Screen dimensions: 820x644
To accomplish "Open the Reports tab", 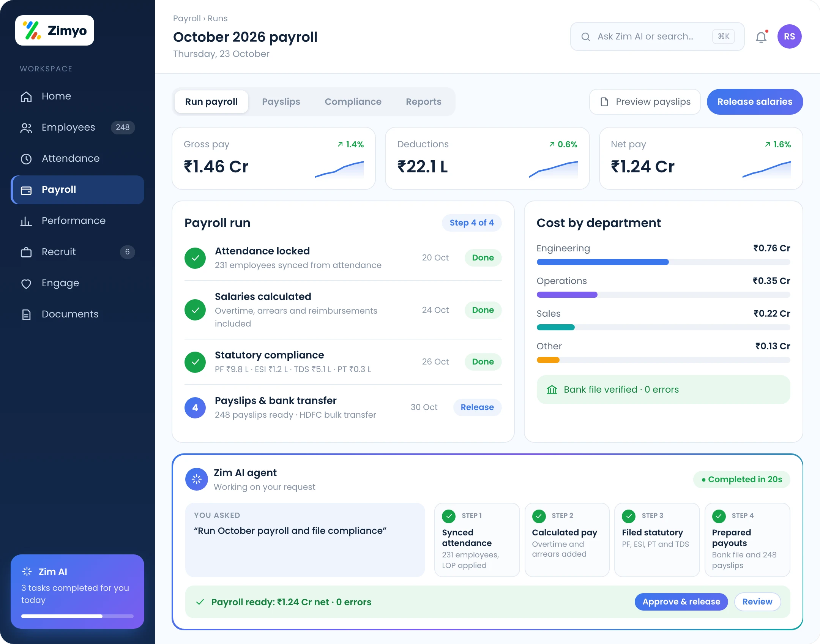I will click(x=424, y=102).
